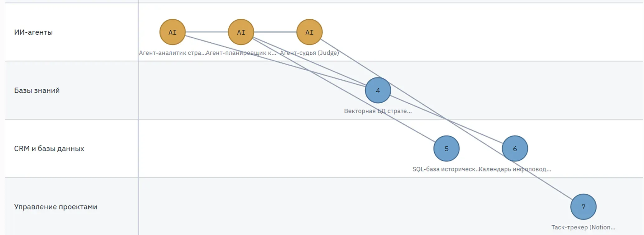Click the Агент-аналитик стра... text label

pyautogui.click(x=172, y=53)
